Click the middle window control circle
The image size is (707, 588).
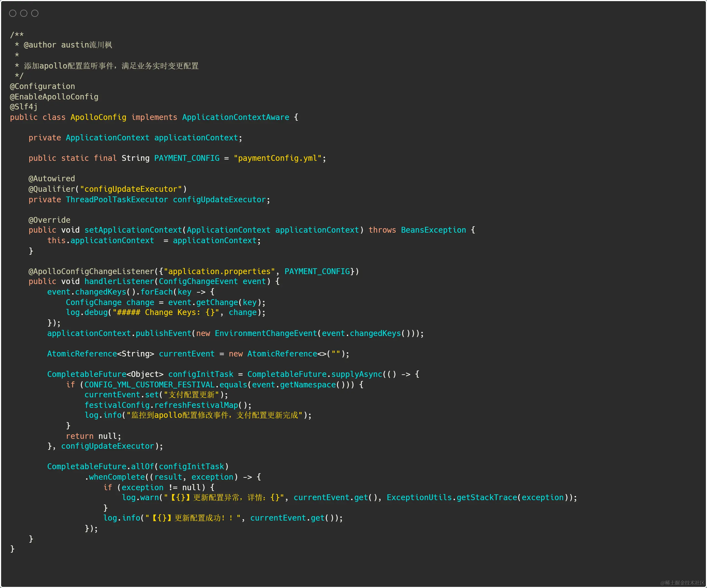(x=24, y=13)
